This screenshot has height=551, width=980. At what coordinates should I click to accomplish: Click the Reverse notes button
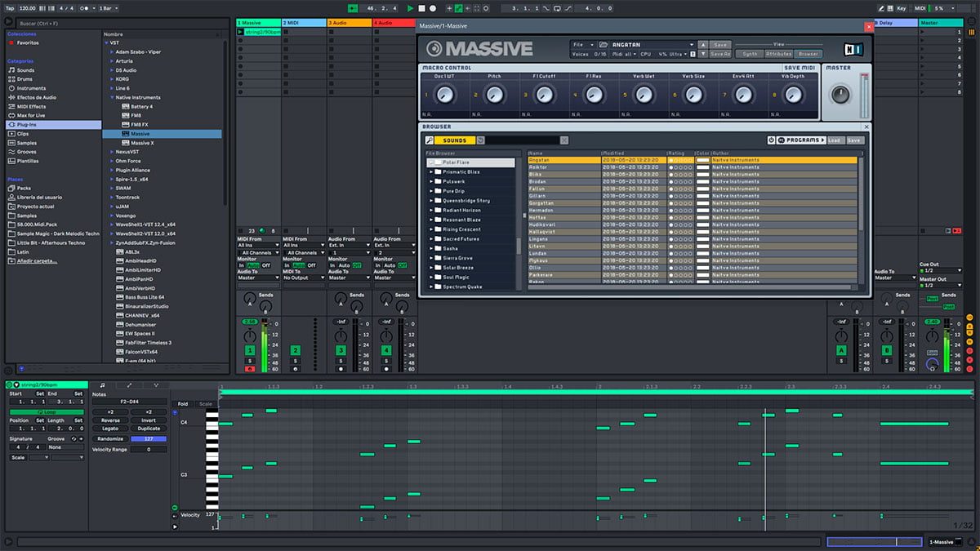click(110, 420)
